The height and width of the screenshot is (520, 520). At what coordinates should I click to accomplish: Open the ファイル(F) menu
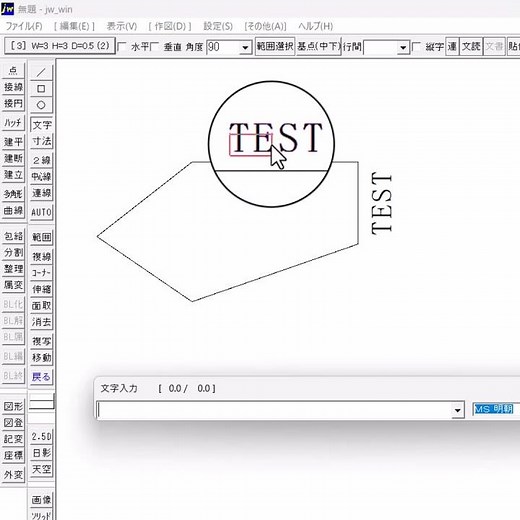click(x=24, y=26)
